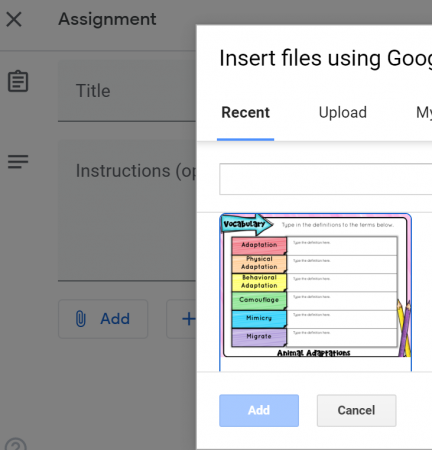Open the Upload tab
Viewport: 432px width, 450px height.
(343, 112)
